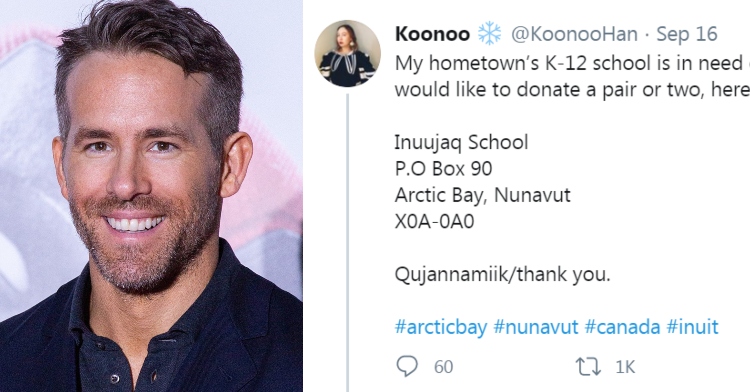Click the "Inuujaq School" address line

[462, 143]
